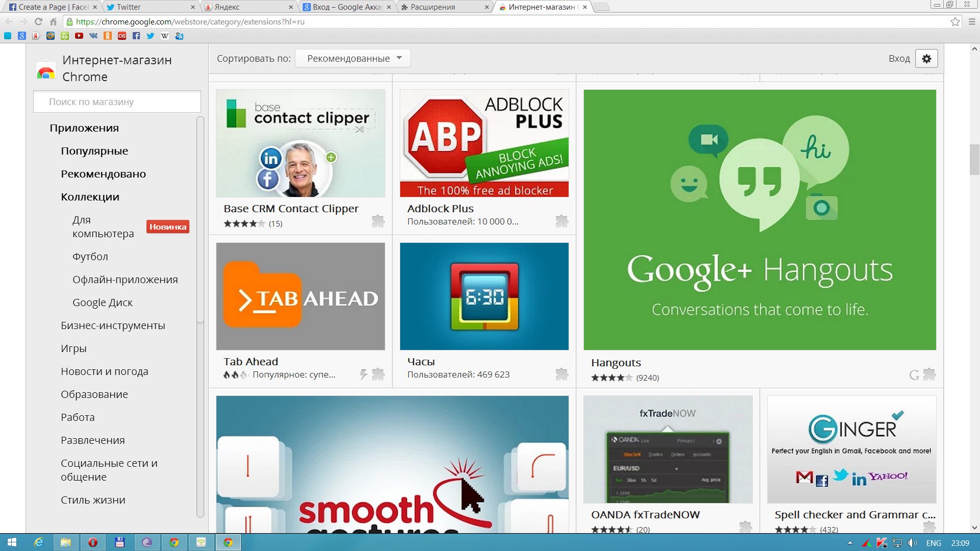
Task: Open the Tab Ahead thumbnail
Action: pos(300,296)
